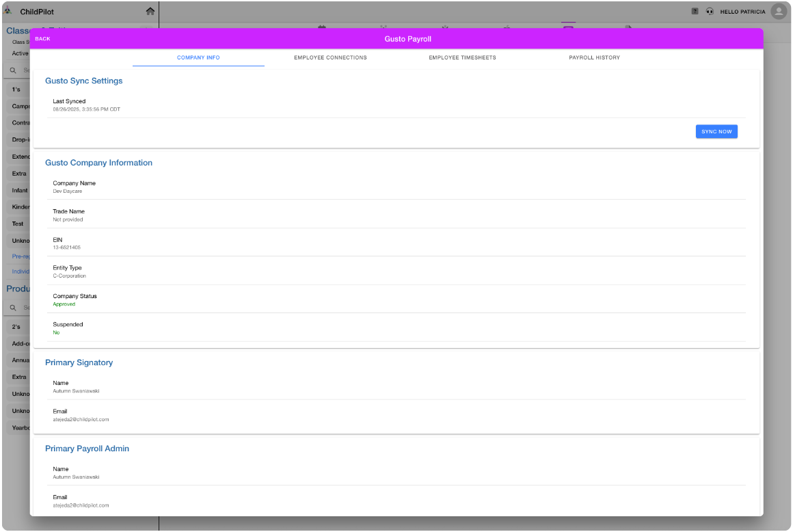This screenshot has width=793, height=532.
Task: Click the Primary Signatory heading
Action: pos(79,362)
